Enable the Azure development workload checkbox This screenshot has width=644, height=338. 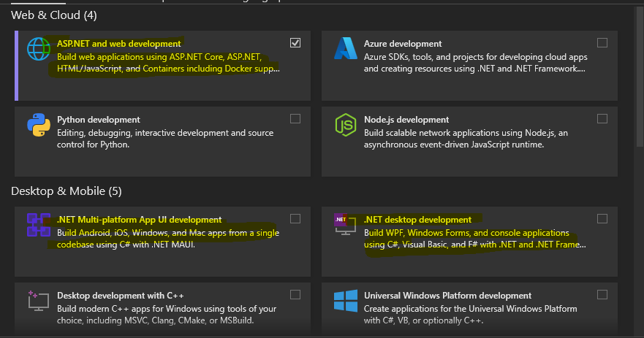click(602, 43)
